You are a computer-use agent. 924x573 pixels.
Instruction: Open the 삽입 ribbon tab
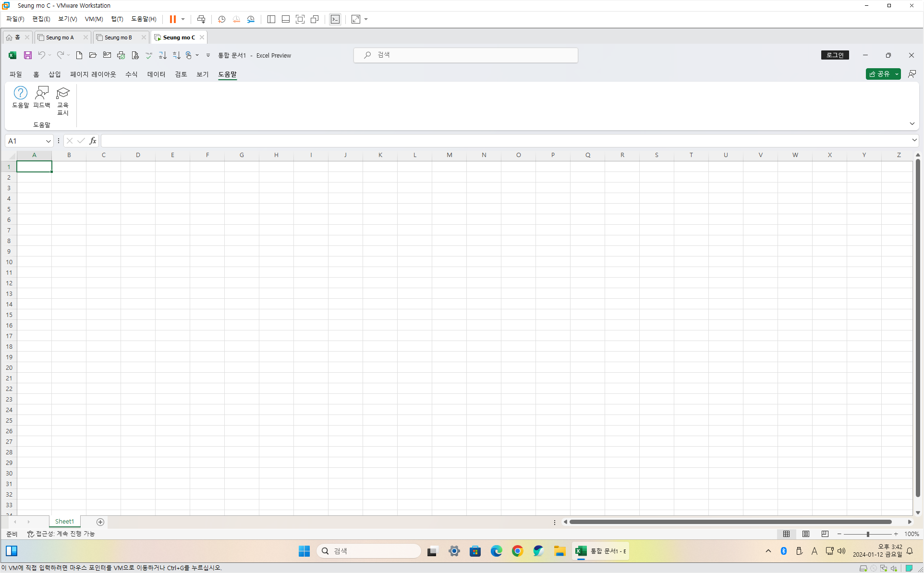54,74
